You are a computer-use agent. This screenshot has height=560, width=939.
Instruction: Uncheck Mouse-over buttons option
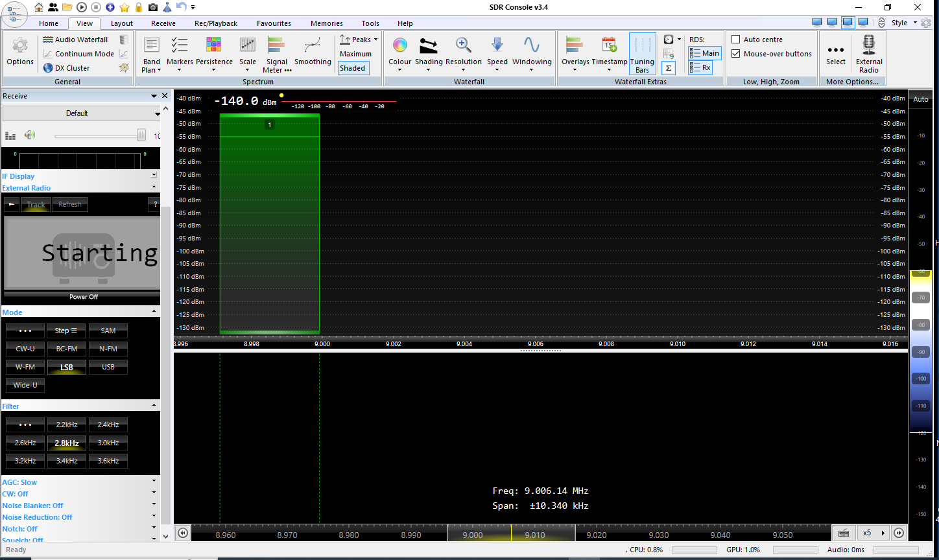(x=736, y=54)
